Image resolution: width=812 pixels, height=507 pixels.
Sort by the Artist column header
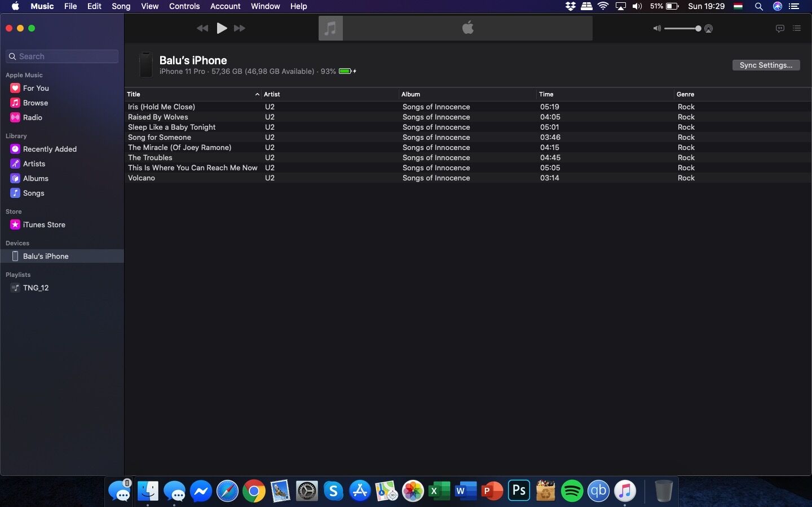click(x=330, y=94)
